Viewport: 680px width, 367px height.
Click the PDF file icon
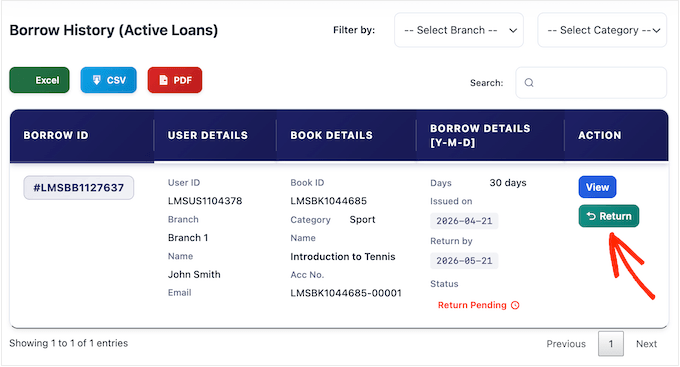pyautogui.click(x=163, y=80)
